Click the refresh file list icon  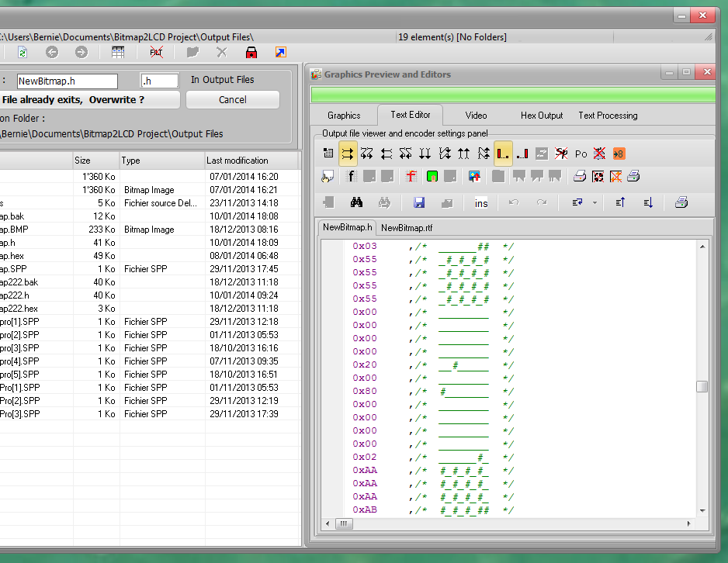pyautogui.click(x=23, y=53)
